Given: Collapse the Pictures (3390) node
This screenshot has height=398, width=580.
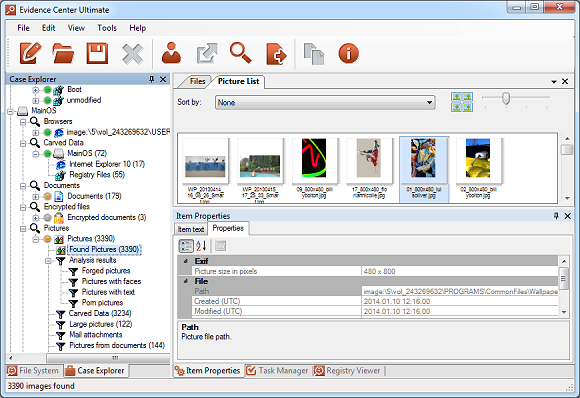Looking at the screenshot, I should pyautogui.click(x=36, y=239).
